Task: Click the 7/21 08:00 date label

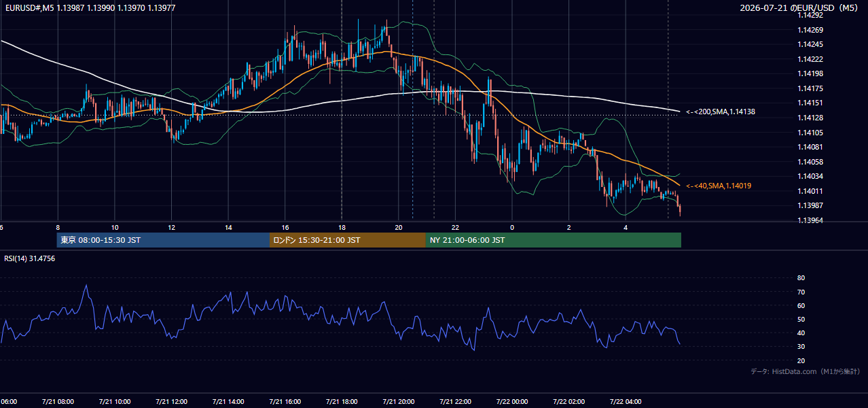Action: click(57, 402)
